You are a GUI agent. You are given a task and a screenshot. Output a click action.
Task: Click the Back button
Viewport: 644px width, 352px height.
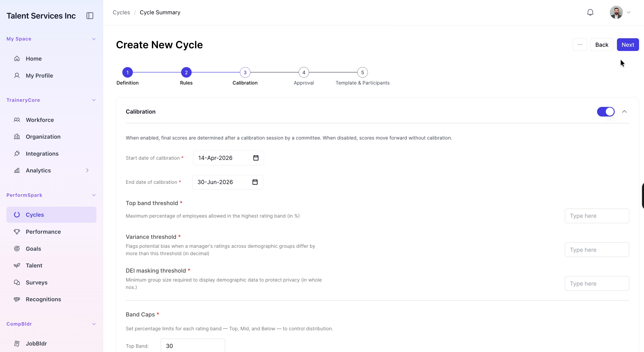pyautogui.click(x=602, y=45)
